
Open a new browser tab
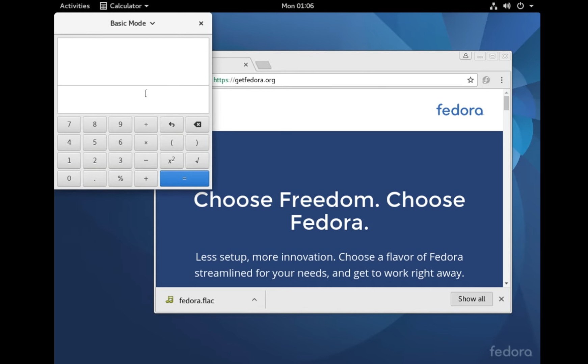click(263, 65)
